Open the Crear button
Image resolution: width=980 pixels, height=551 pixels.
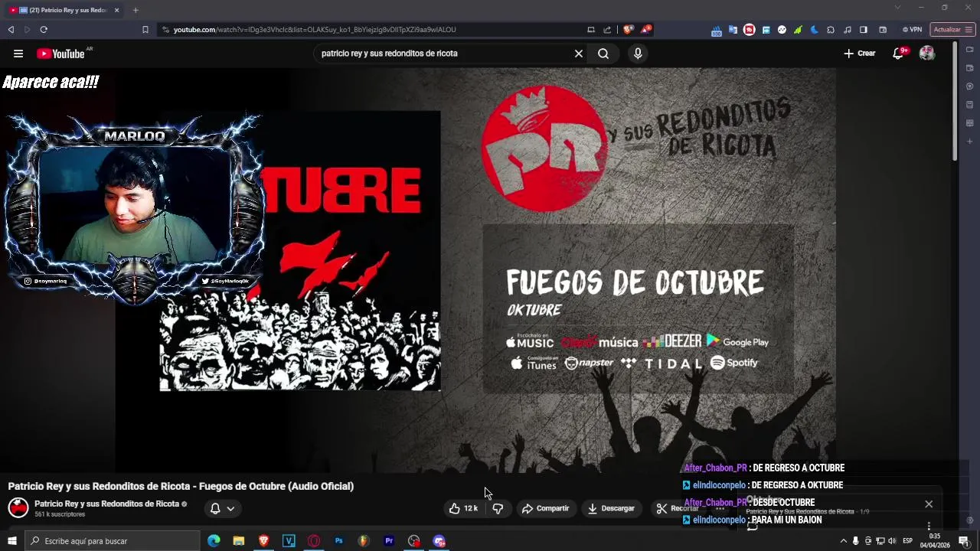coord(860,54)
